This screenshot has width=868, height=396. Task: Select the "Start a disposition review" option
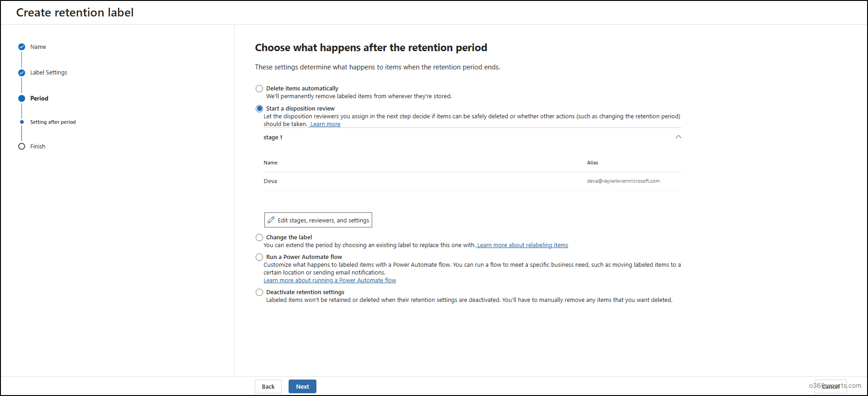point(259,108)
